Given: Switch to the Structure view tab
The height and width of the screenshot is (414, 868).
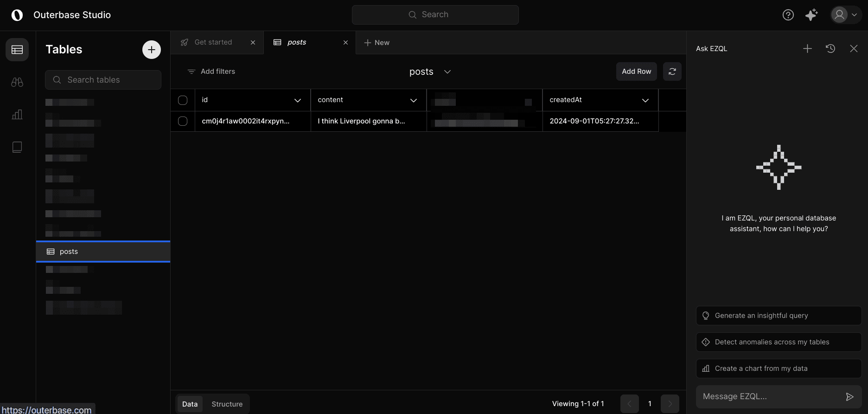Looking at the screenshot, I should coord(227,404).
